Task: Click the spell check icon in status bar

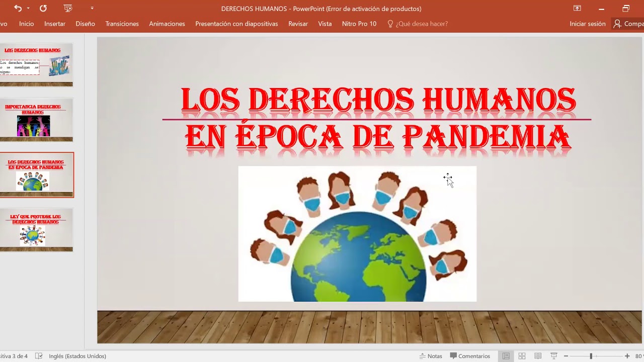Action: (39, 356)
